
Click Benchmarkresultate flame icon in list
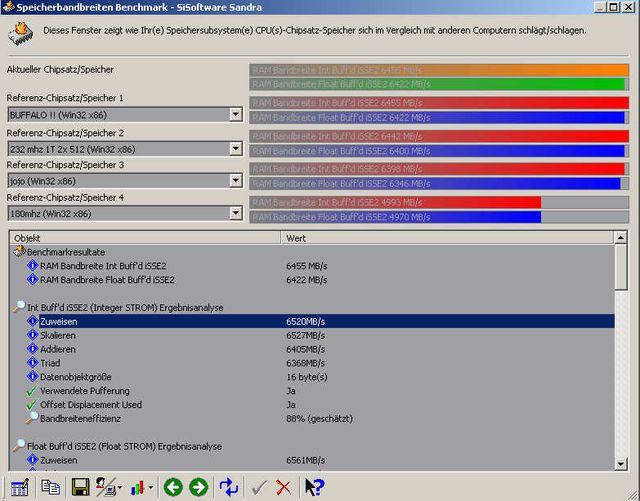pos(19,251)
